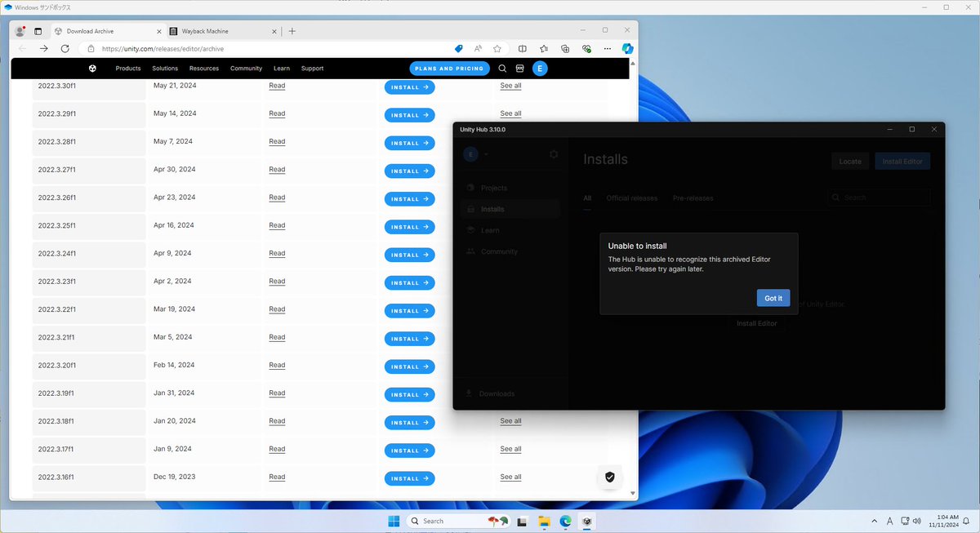
Task: Open Unity Hub taskbar icon
Action: (x=586, y=521)
